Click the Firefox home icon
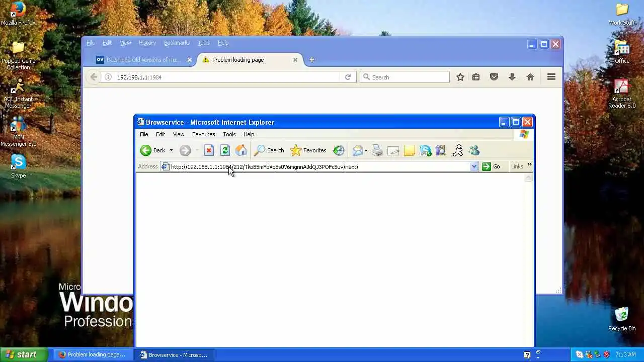The image size is (644, 362). [530, 77]
